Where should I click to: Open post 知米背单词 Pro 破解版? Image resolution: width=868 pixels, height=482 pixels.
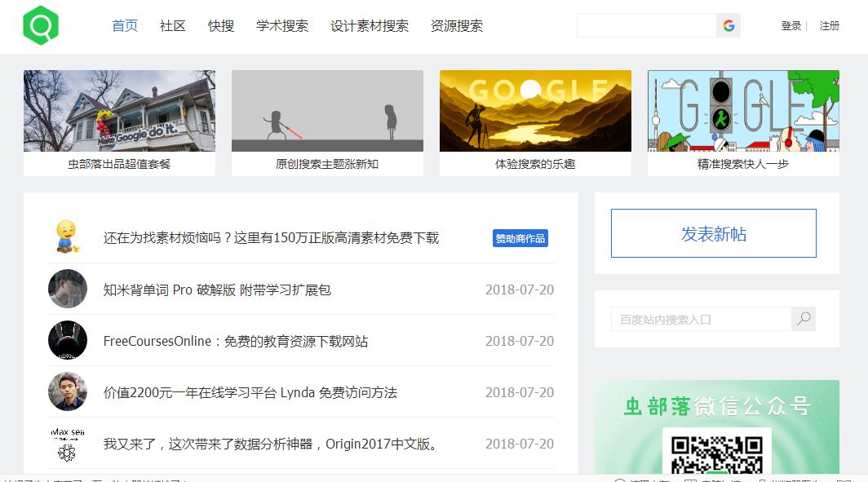click(x=217, y=290)
